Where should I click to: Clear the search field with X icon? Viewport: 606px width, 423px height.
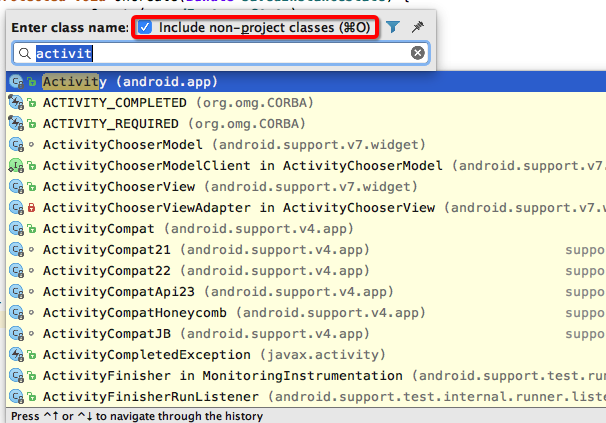coord(417,53)
